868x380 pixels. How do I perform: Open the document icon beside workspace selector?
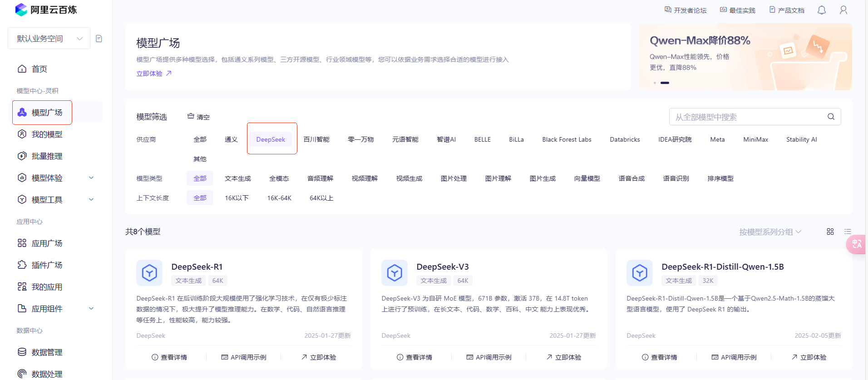pyautogui.click(x=99, y=39)
